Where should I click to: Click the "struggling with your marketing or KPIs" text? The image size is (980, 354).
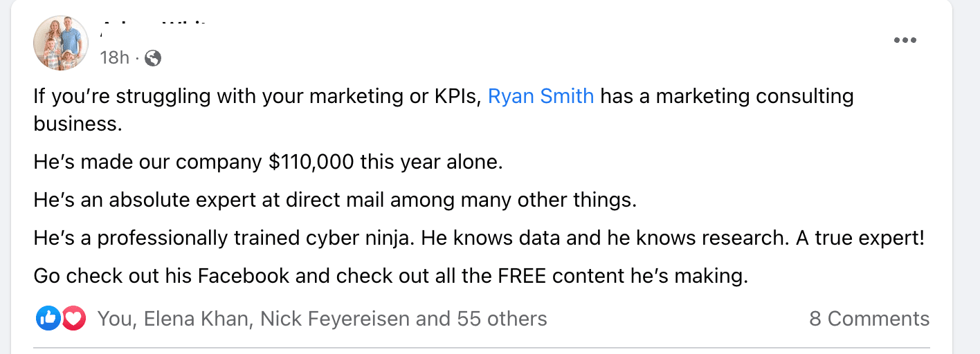[256, 96]
